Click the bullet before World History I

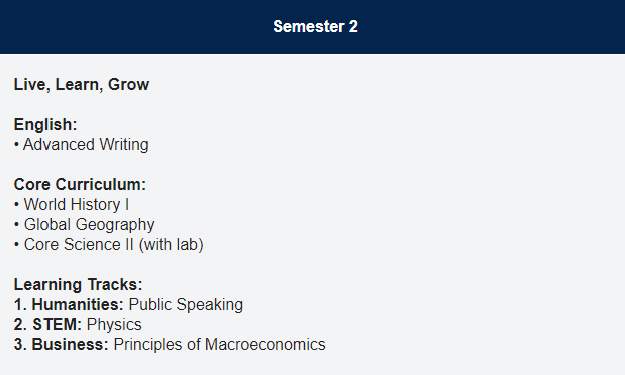pos(16,205)
